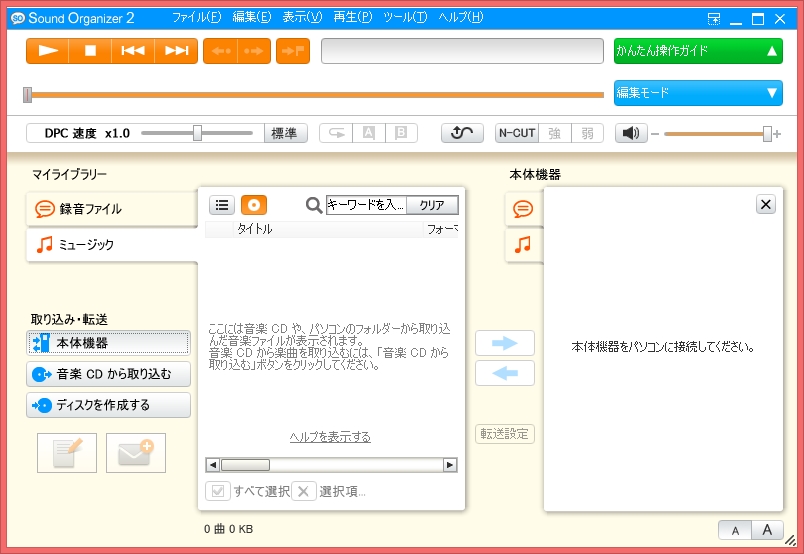This screenshot has height=554, width=804.
Task: Close the 本体機器 device panel
Action: point(766,205)
